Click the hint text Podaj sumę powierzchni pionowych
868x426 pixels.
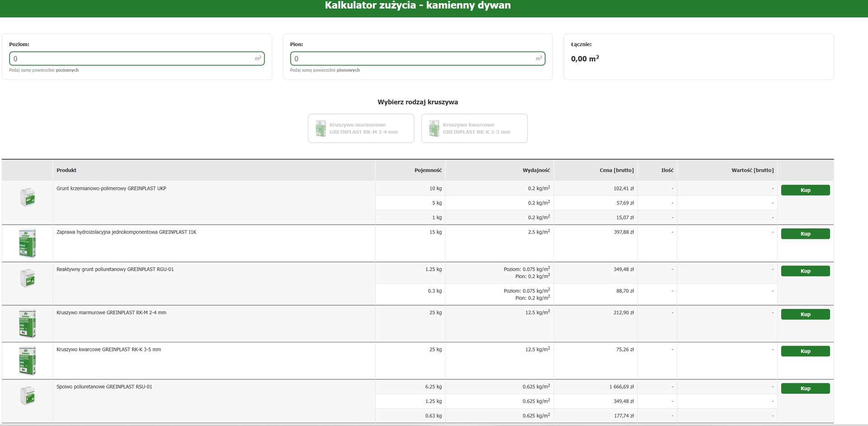point(325,70)
